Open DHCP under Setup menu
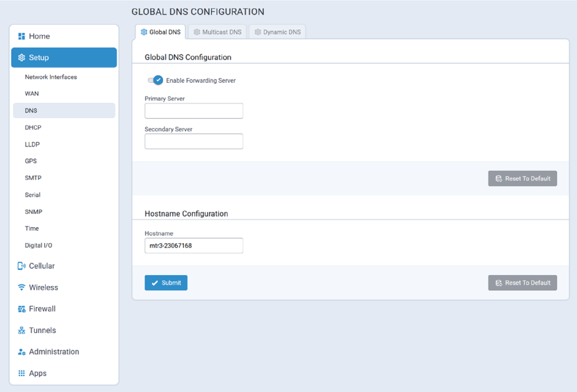 coord(33,127)
